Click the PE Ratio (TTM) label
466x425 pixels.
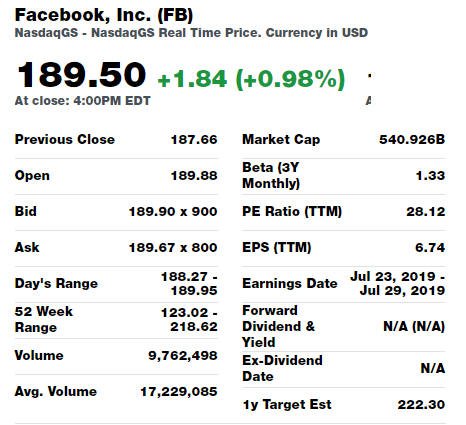pos(292,212)
